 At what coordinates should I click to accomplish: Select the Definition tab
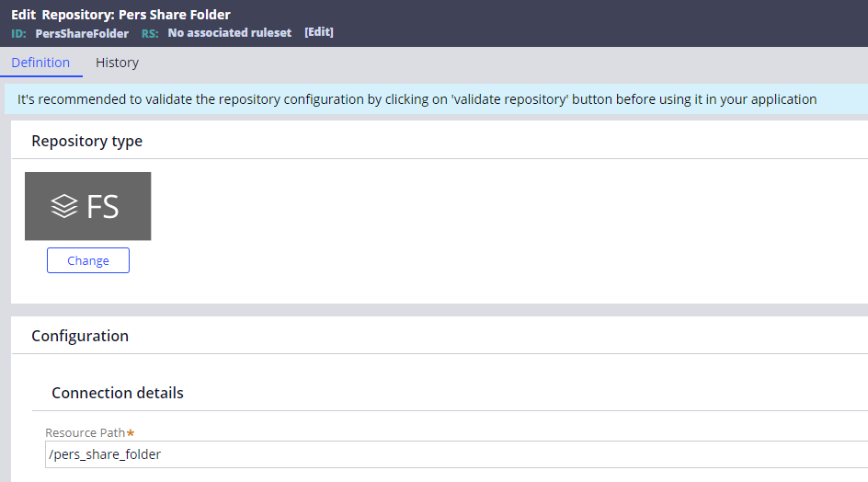[x=40, y=63]
